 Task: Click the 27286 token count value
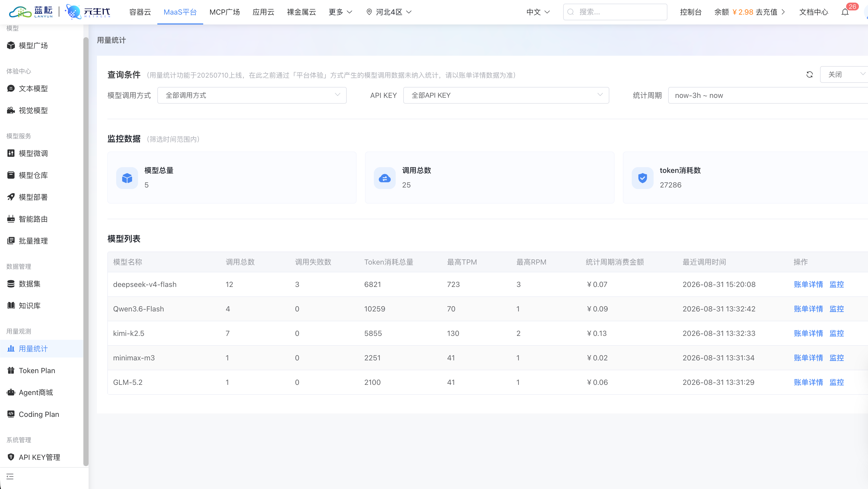coord(670,185)
